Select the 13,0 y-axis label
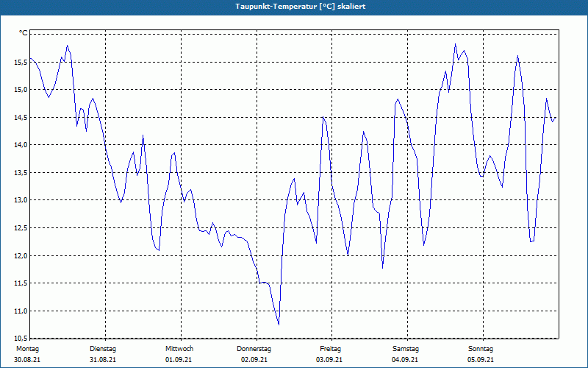 click(x=21, y=200)
